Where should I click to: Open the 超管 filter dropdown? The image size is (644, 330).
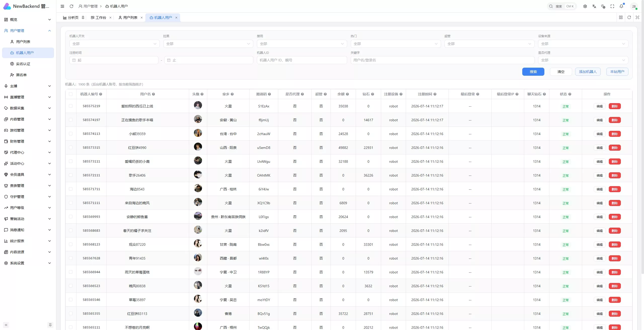tap(489, 44)
